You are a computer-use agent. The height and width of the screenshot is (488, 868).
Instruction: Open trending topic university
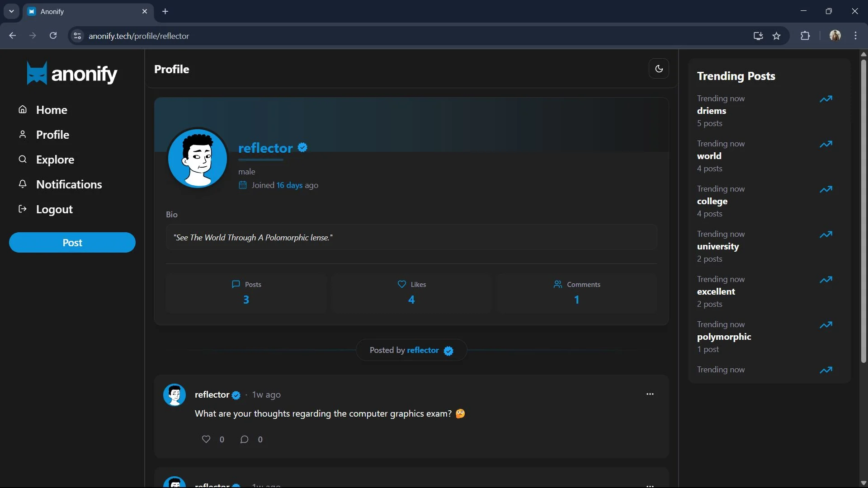pyautogui.click(x=718, y=246)
